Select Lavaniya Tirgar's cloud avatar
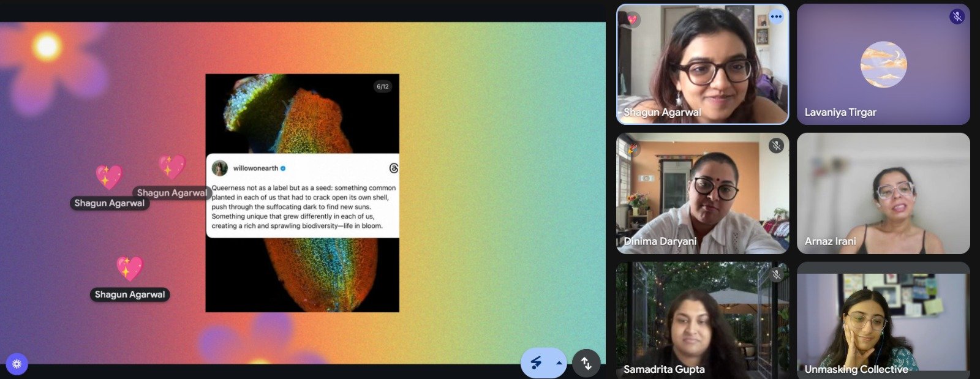The height and width of the screenshot is (379, 980). 883,64
